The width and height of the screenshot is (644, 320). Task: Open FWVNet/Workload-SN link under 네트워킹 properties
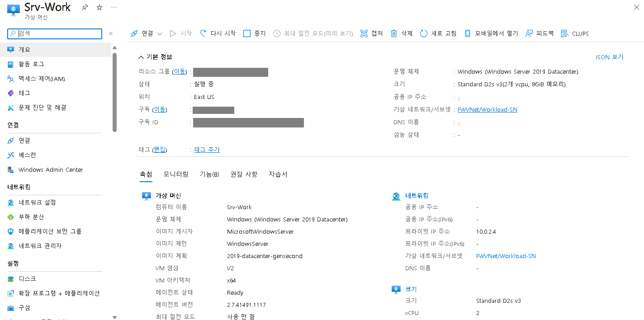[x=506, y=256]
